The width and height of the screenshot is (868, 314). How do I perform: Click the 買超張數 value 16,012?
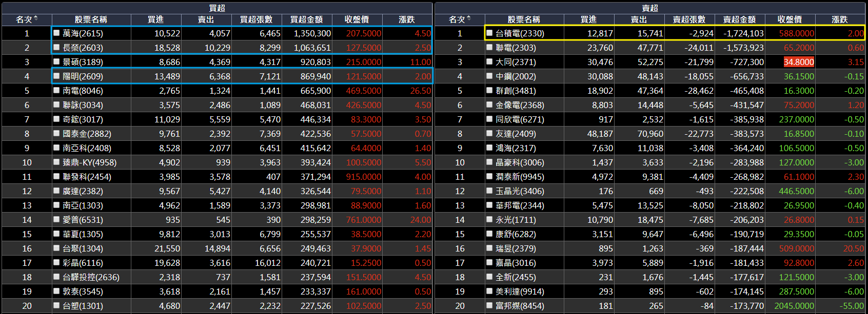[x=268, y=263]
